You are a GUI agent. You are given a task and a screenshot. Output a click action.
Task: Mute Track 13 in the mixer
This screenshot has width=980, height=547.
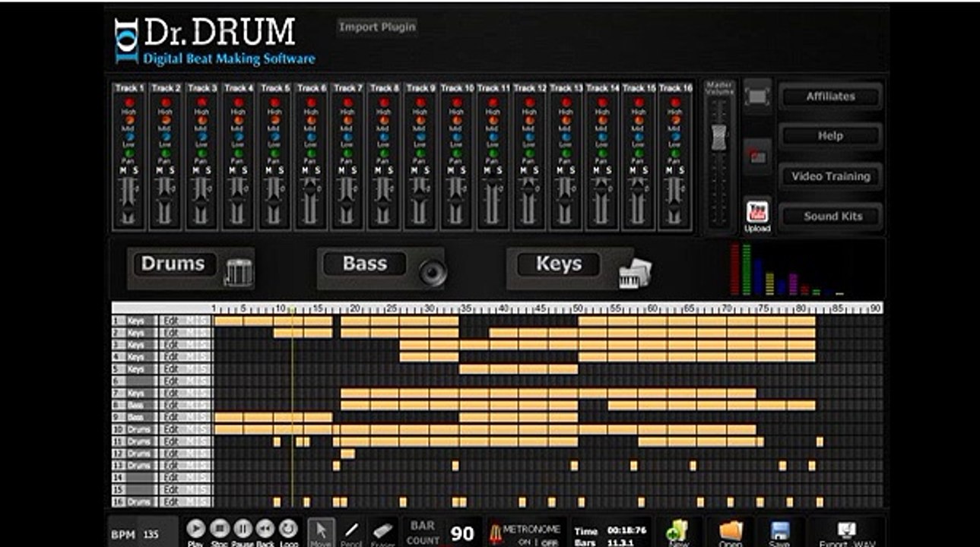tap(560, 171)
